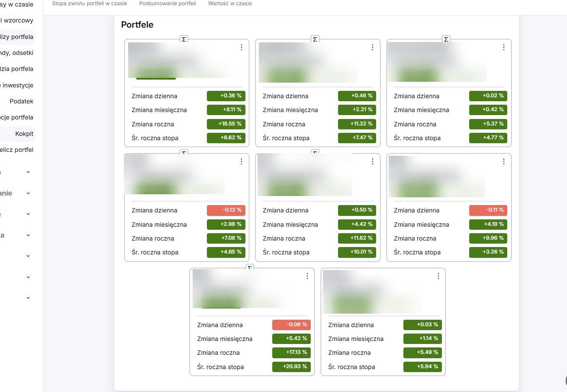Viewport: 567px width, 392px height.
Task: Open three-dot menu on card with +5.49 % yearly change
Action: [438, 276]
